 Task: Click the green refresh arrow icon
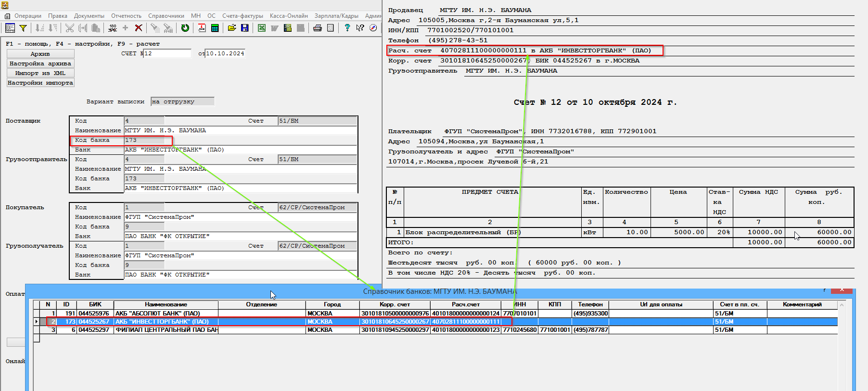(185, 28)
